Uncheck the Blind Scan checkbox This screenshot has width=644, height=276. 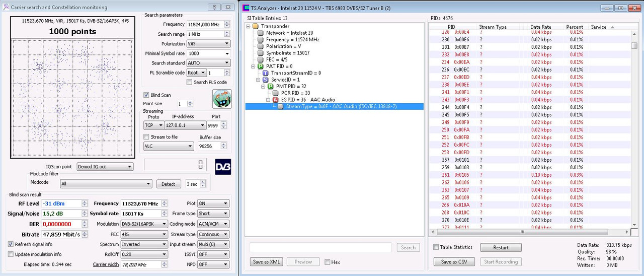pos(146,95)
